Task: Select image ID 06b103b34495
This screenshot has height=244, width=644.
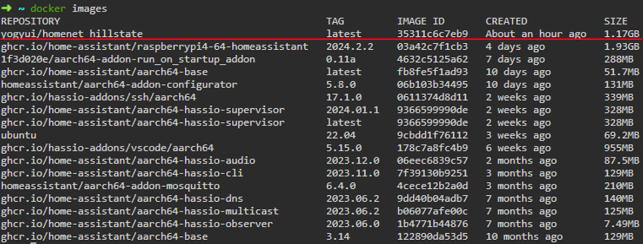Action: (432, 85)
